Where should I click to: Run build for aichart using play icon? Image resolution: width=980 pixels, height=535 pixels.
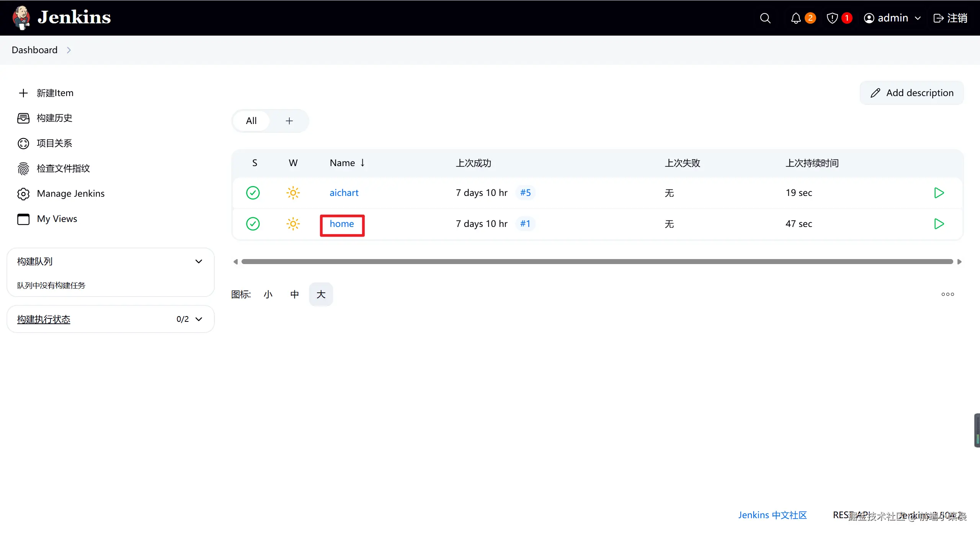939,192
